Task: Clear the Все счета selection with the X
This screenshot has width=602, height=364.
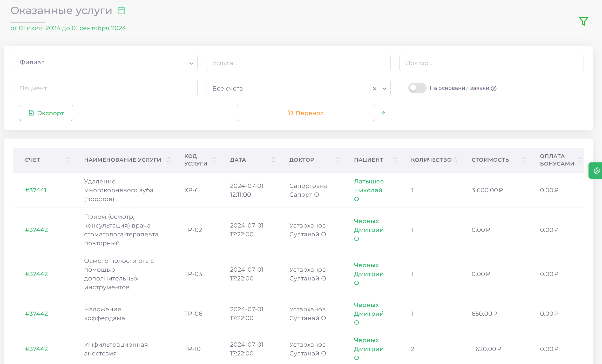Action: pyautogui.click(x=375, y=88)
